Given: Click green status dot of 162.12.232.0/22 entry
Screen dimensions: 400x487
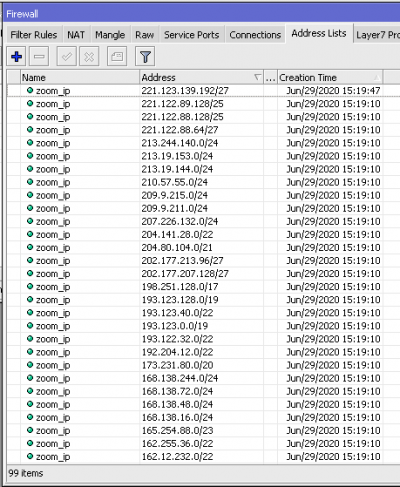Looking at the screenshot, I should click(30, 456).
